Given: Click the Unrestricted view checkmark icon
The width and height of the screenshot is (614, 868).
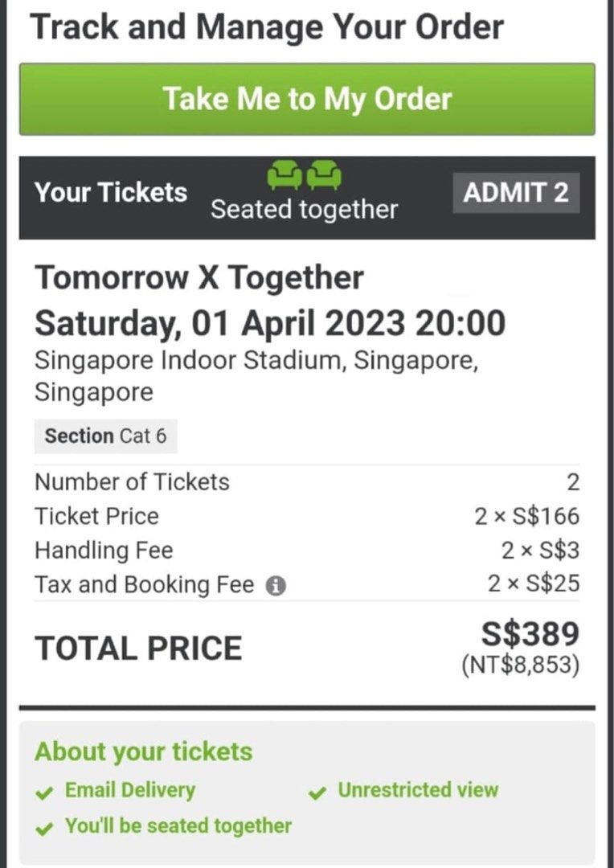Looking at the screenshot, I should [315, 791].
